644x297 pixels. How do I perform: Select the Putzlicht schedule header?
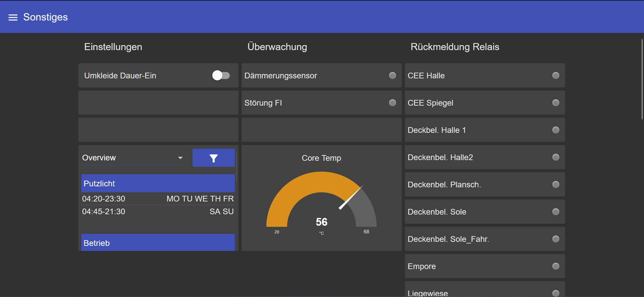pos(158,183)
